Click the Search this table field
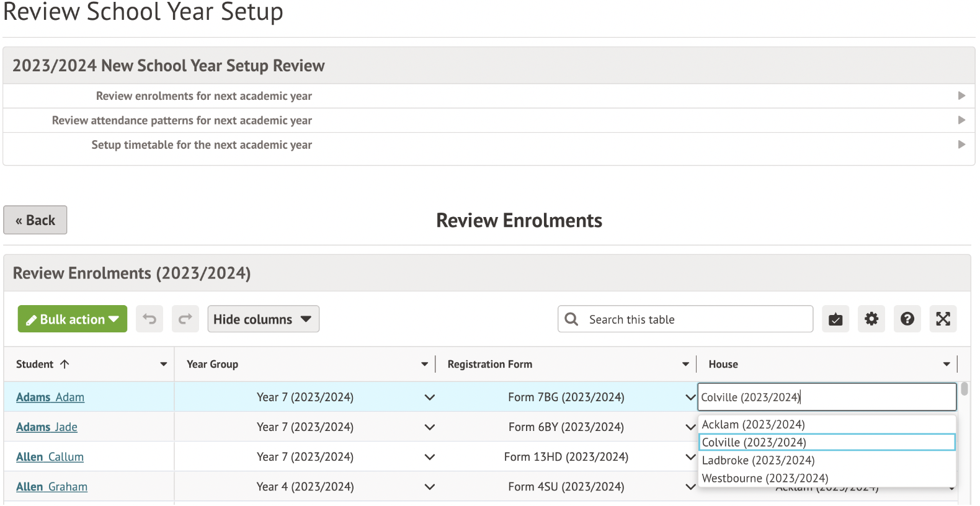 pos(685,319)
